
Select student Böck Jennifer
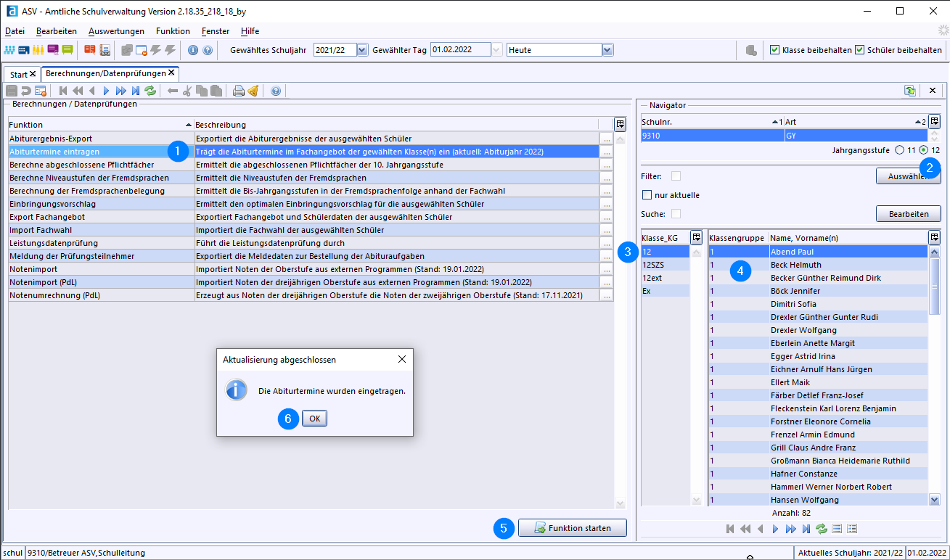click(x=817, y=291)
